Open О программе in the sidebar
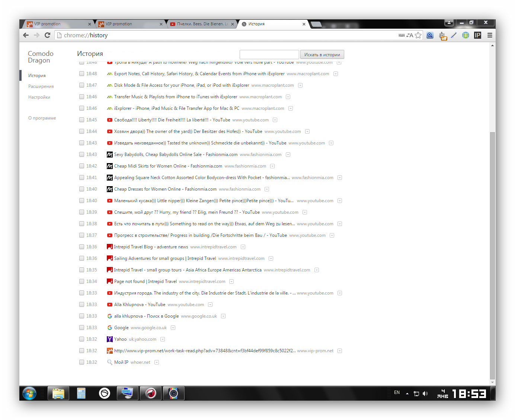Image resolution: width=515 pixels, height=420 pixels. point(42,118)
